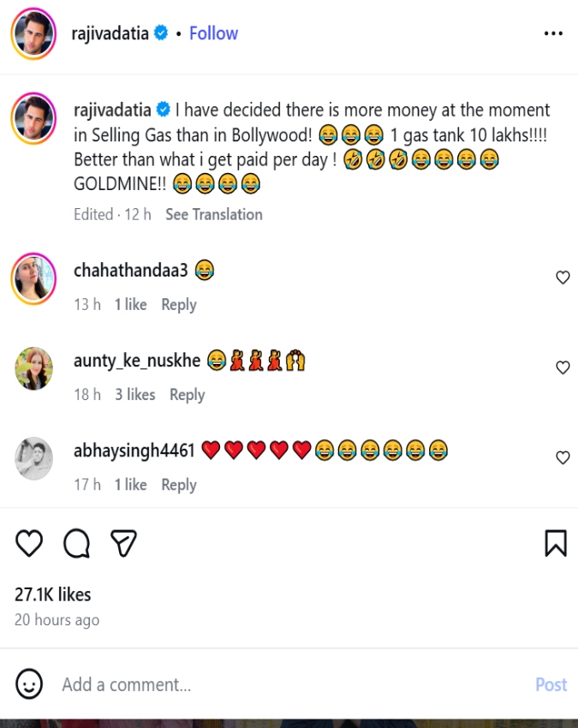This screenshot has height=728, width=578.
Task: Open emoji picker in comment box
Action: [x=29, y=684]
